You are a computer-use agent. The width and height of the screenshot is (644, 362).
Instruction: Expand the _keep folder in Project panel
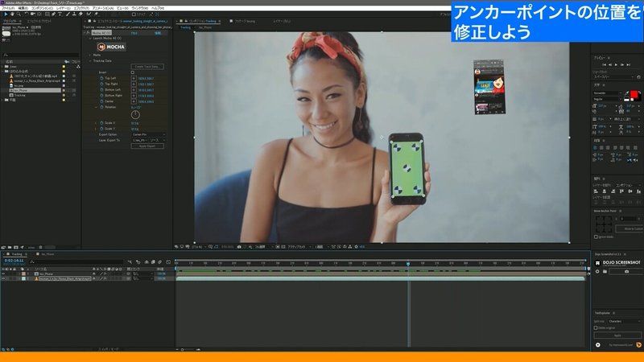(x=2, y=67)
